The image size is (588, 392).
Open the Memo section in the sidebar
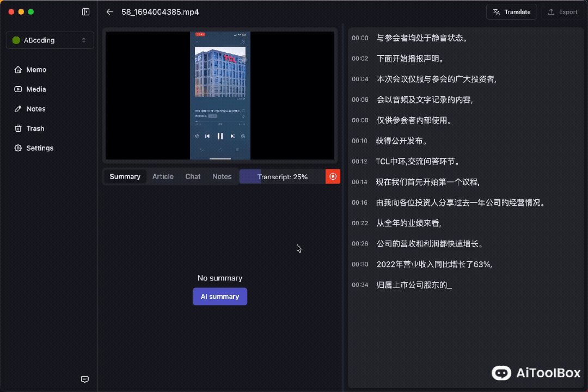point(35,70)
